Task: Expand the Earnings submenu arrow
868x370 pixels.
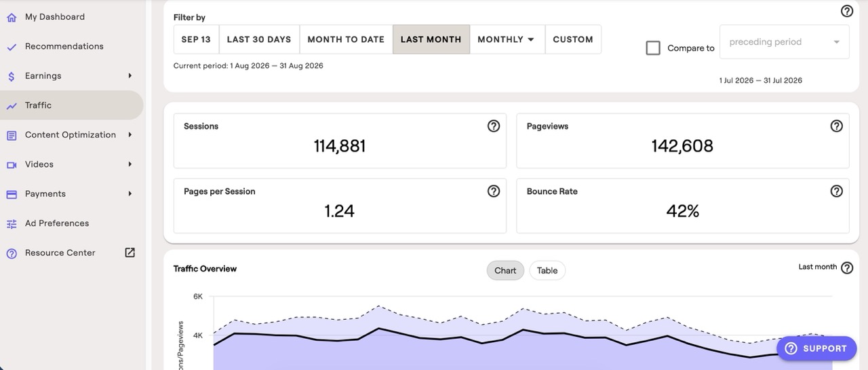Action: coord(130,75)
